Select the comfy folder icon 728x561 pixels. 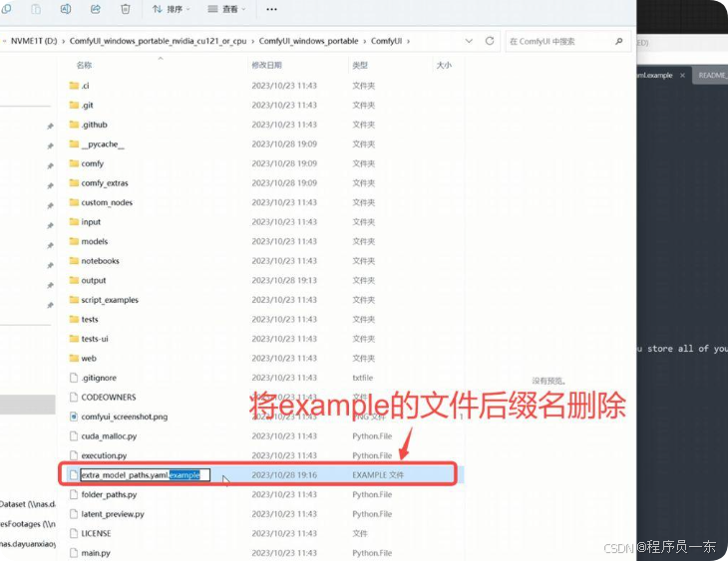pyautogui.click(x=74, y=163)
